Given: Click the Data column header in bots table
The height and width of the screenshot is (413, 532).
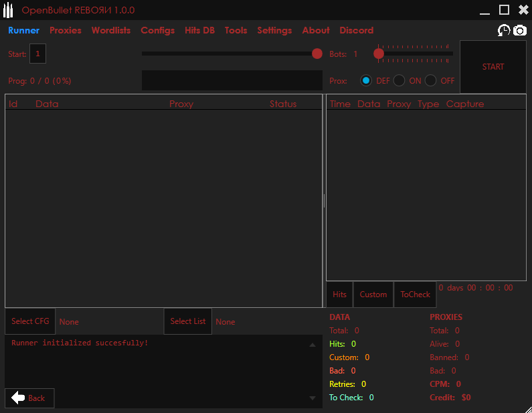Looking at the screenshot, I should click(x=47, y=104).
